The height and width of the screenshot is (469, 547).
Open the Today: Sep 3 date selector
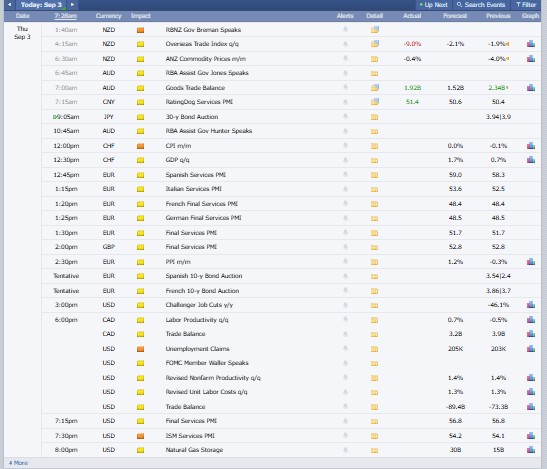coord(41,5)
